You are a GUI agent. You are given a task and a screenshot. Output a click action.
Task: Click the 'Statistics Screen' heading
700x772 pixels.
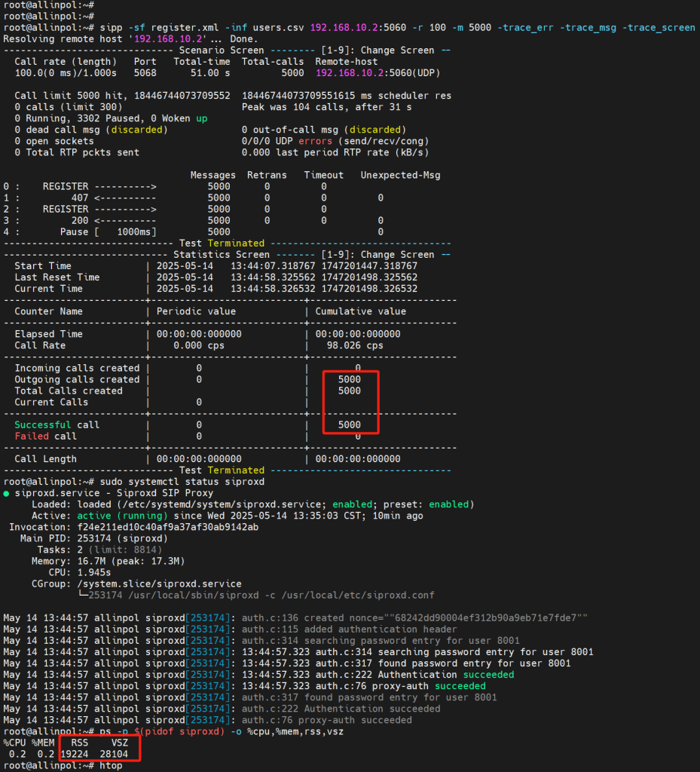pyautogui.click(x=222, y=255)
